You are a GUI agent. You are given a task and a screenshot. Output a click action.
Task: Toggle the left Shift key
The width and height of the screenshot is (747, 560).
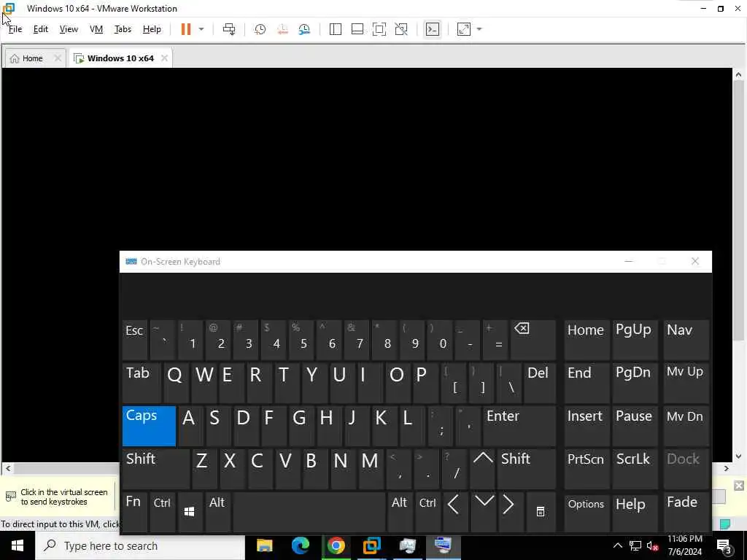tap(156, 469)
